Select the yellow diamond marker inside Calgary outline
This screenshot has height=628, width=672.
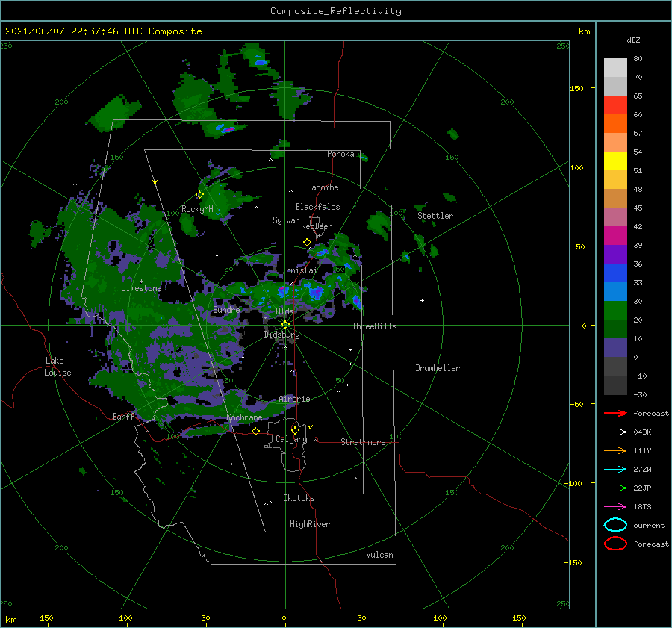(x=295, y=430)
